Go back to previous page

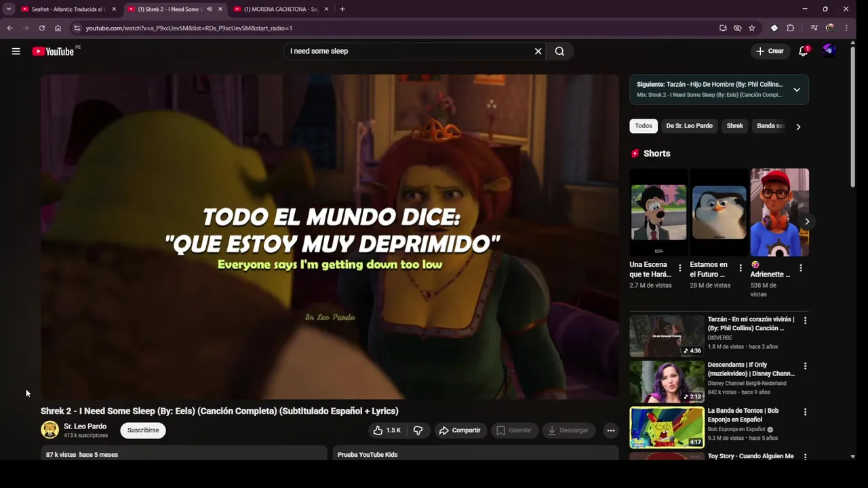pyautogui.click(x=9, y=28)
